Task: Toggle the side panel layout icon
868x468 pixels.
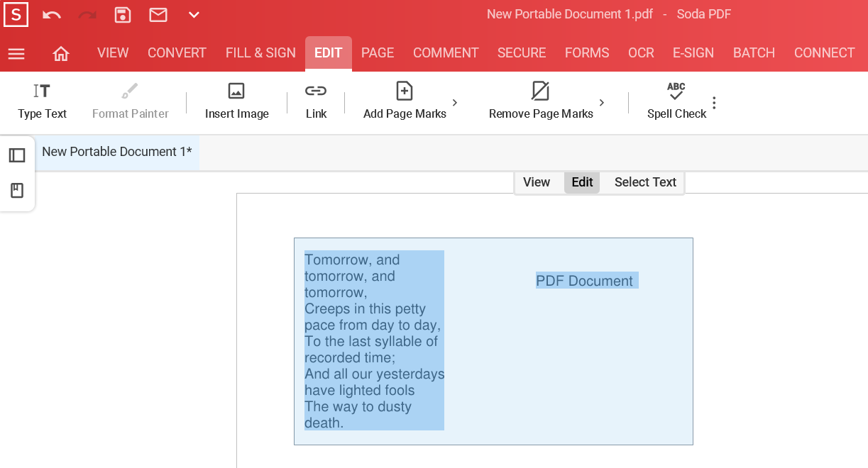Action: click(x=17, y=155)
